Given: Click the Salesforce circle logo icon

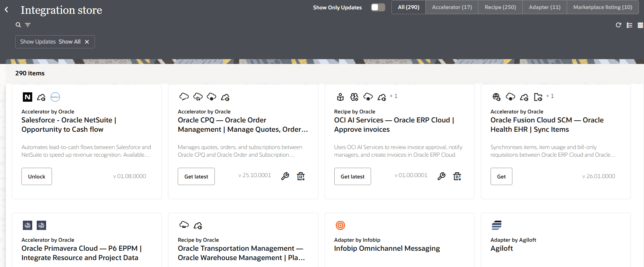Looking at the screenshot, I should coord(55,97).
